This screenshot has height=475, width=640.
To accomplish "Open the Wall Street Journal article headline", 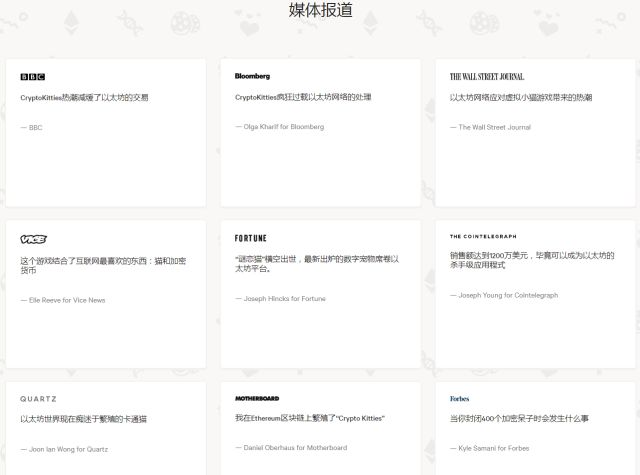I will (521, 98).
